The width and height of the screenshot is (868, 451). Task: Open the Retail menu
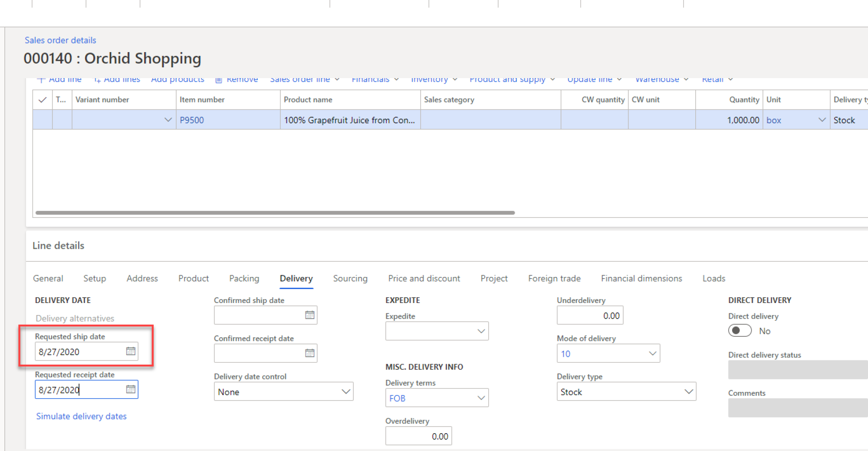(717, 80)
